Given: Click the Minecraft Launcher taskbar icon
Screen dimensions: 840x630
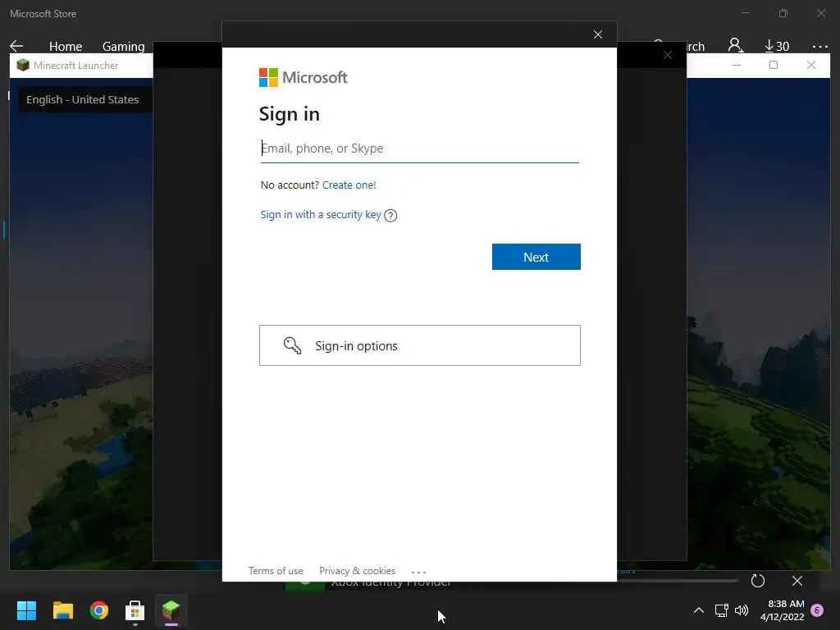Looking at the screenshot, I should point(171,610).
